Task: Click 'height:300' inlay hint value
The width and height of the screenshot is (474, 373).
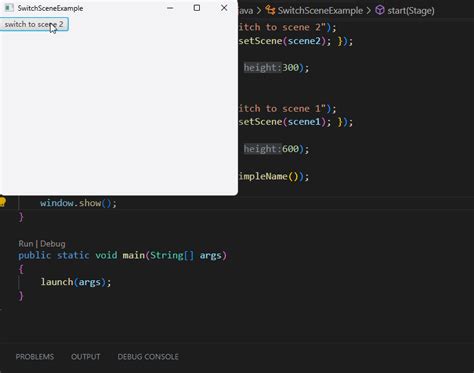Action: tap(272, 68)
